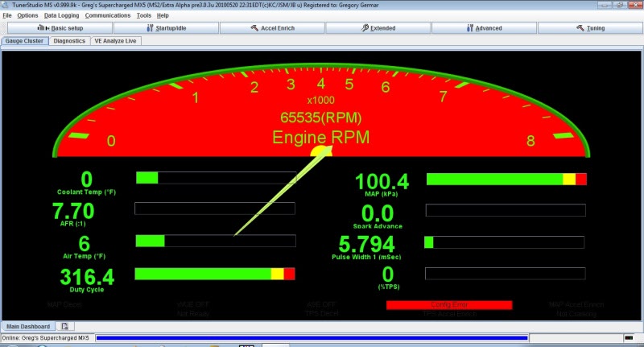Click the Air Temp value 6

tap(85, 243)
